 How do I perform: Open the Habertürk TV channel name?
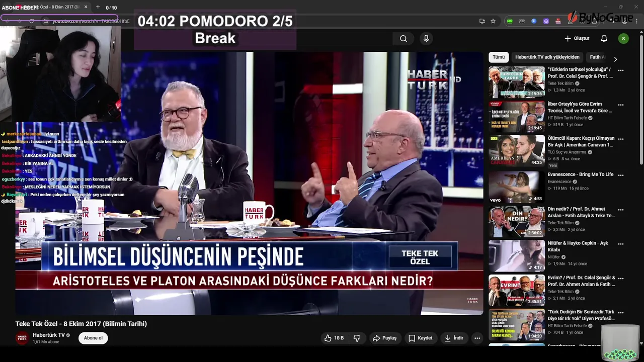[x=49, y=335]
